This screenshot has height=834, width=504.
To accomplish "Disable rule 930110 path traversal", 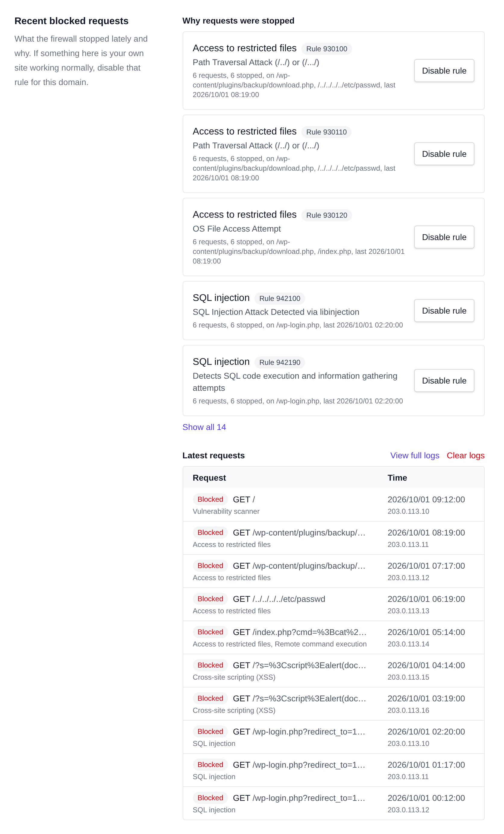I will (444, 154).
